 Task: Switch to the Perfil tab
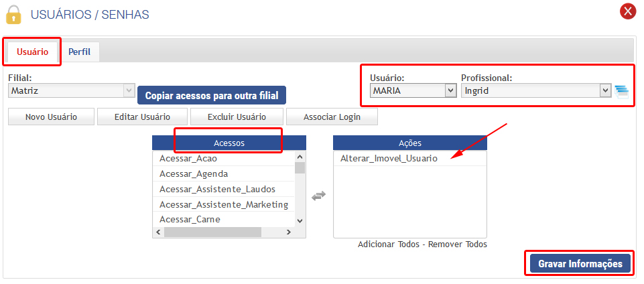tap(79, 52)
